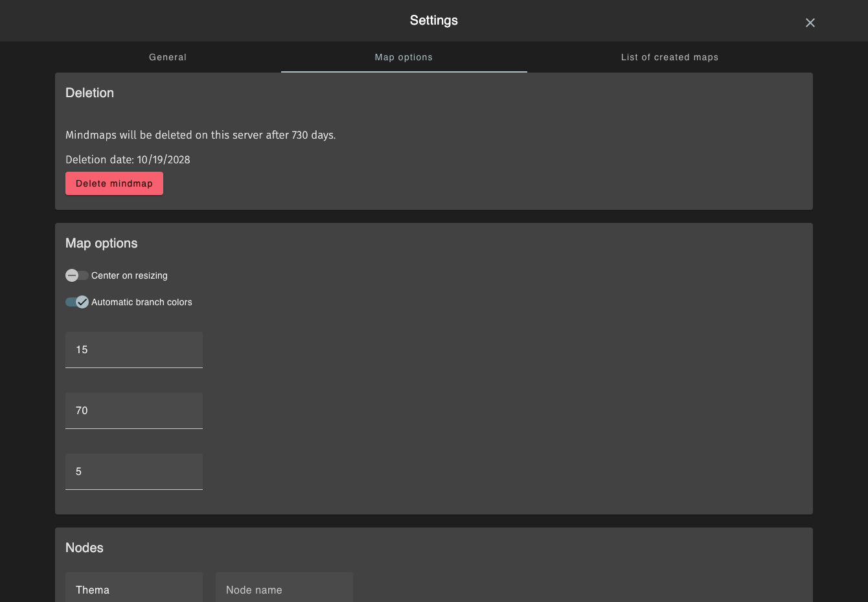The height and width of the screenshot is (602, 868).
Task: Click the 730 days deletion notice text
Action: (x=201, y=135)
